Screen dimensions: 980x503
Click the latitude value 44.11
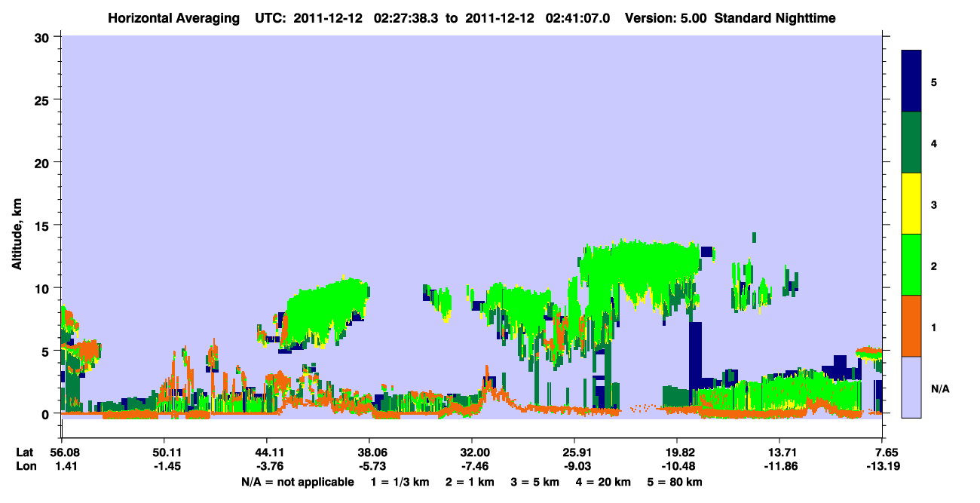click(266, 452)
